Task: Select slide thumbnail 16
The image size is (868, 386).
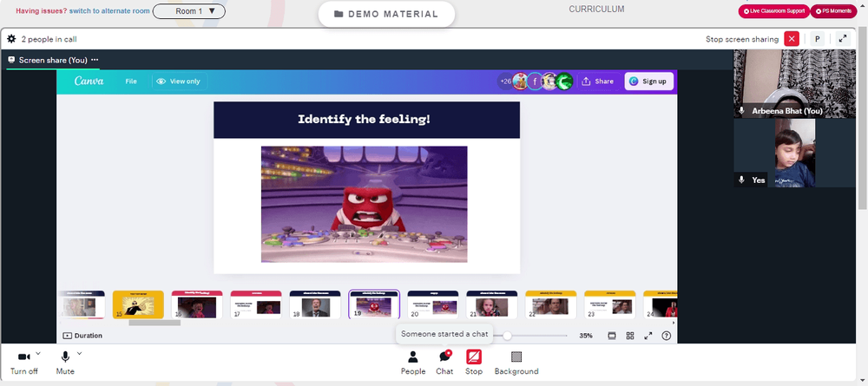Action: [x=197, y=304]
